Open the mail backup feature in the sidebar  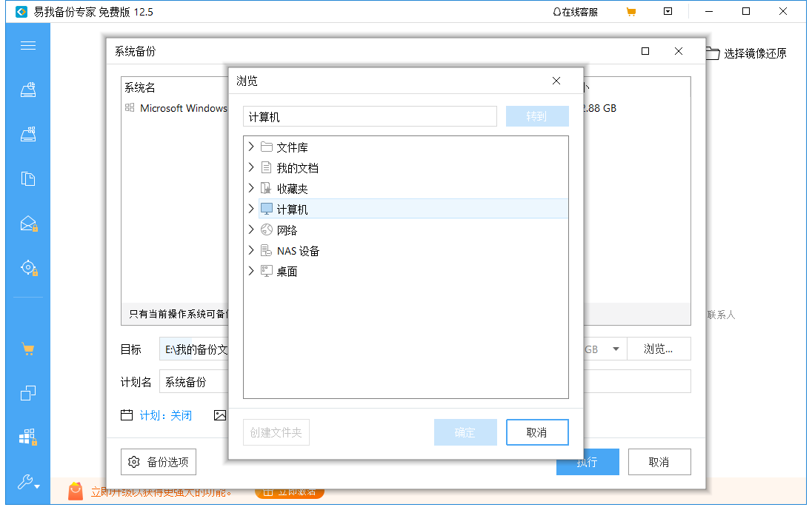(x=28, y=223)
